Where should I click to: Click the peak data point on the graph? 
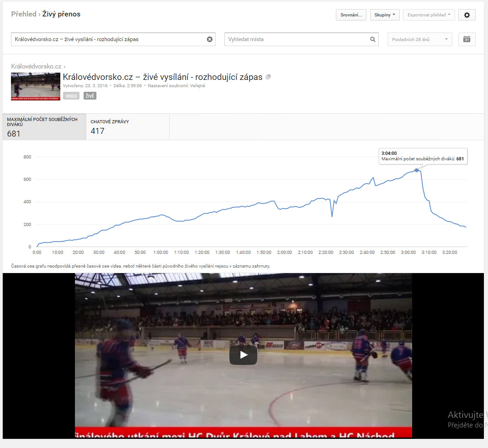click(416, 170)
